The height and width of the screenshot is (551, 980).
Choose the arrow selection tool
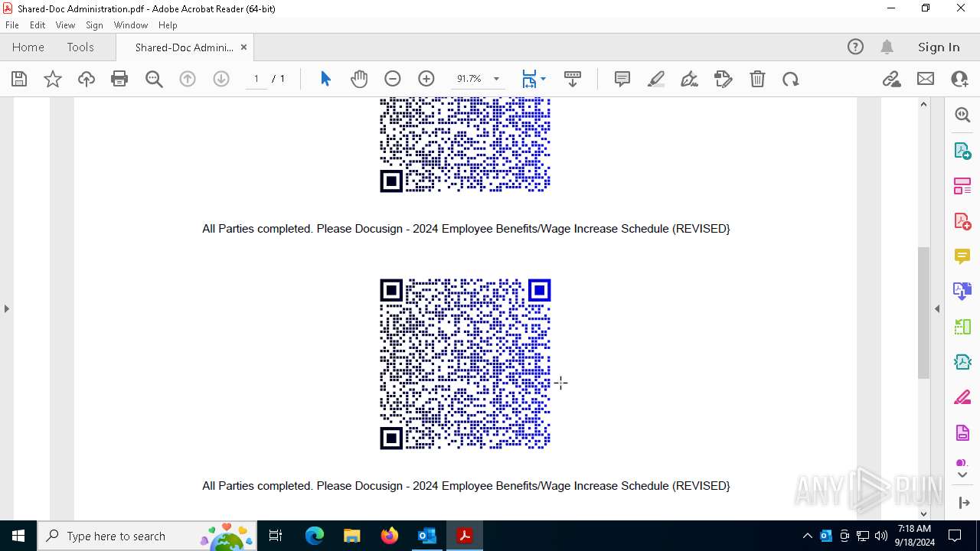pyautogui.click(x=325, y=79)
